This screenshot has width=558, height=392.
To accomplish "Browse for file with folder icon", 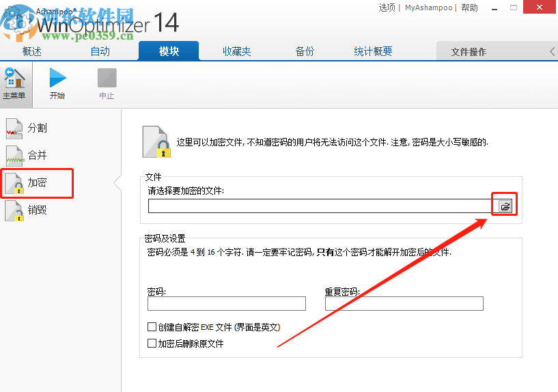I will pos(505,206).
